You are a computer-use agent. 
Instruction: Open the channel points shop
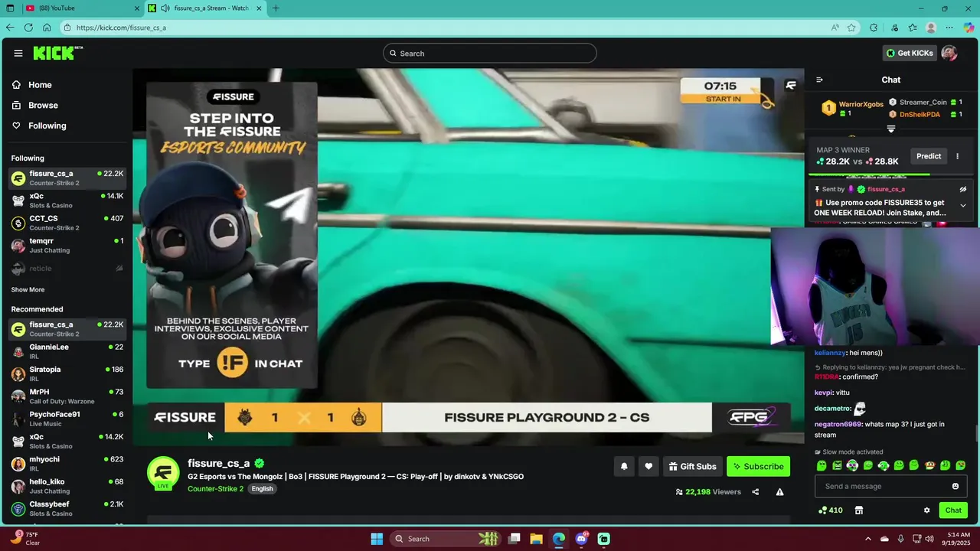pos(859,510)
